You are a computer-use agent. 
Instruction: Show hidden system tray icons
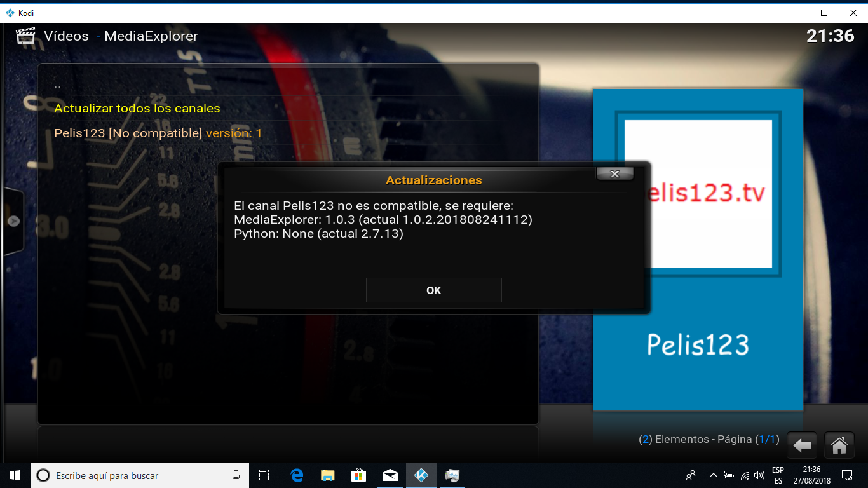tap(713, 475)
